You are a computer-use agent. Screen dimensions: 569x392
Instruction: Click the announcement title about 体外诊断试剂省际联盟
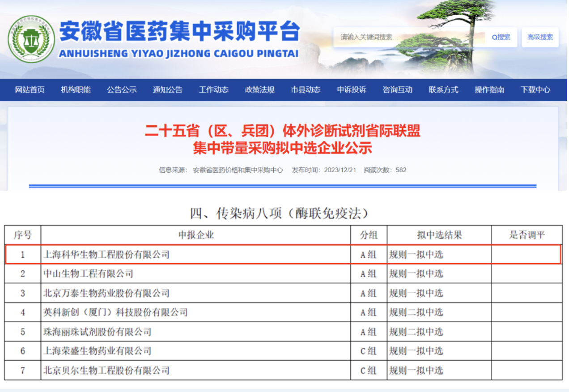283,132
